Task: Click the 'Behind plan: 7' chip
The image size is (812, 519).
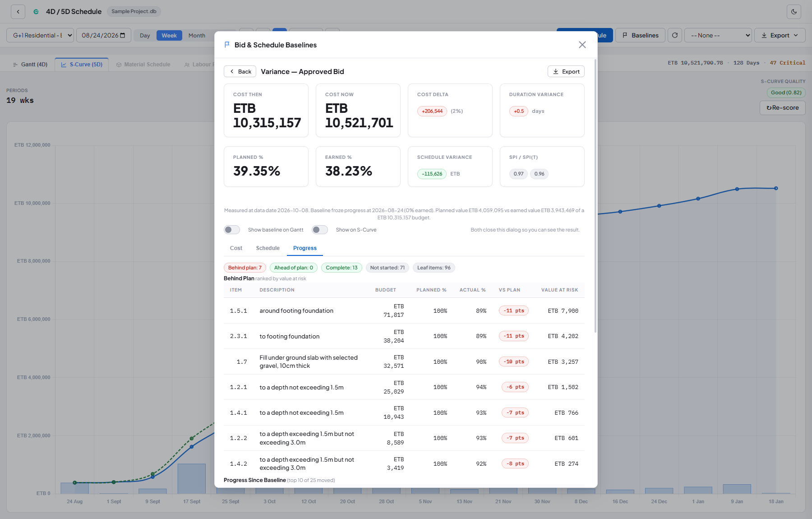Action: [x=245, y=268]
